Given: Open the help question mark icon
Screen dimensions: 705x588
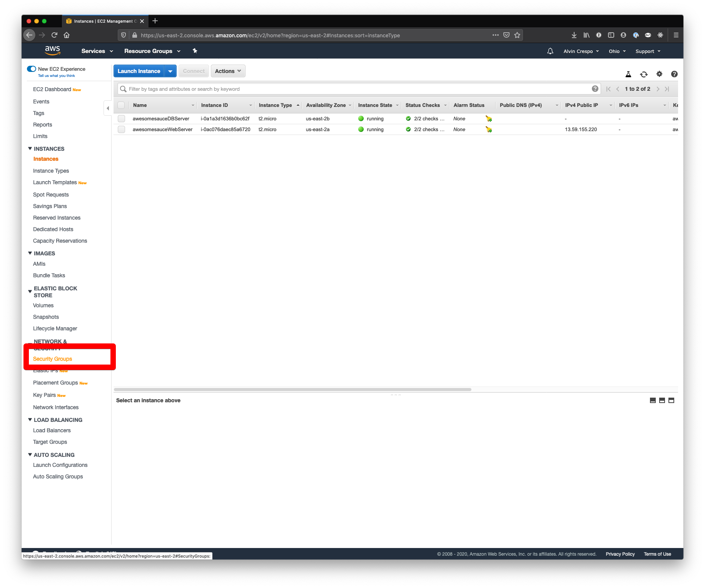Looking at the screenshot, I should coord(674,74).
